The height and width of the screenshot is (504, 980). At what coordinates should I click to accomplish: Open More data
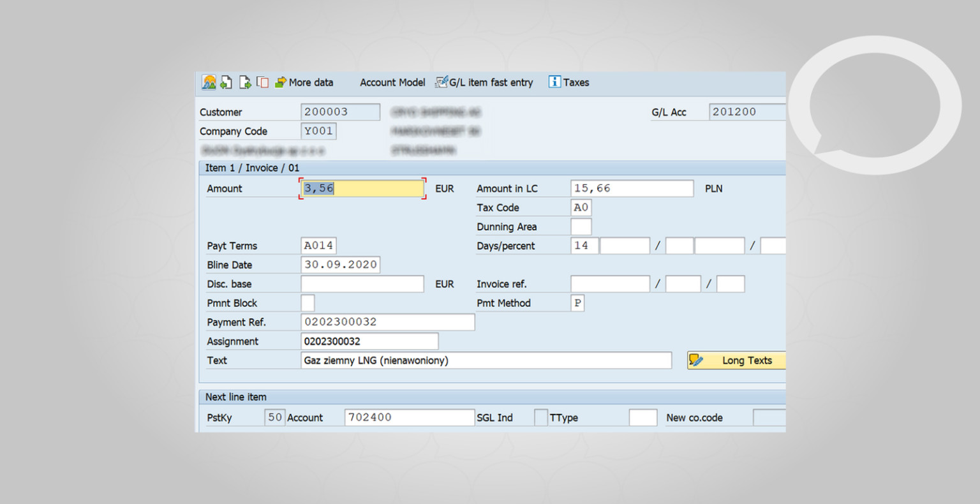(x=304, y=82)
